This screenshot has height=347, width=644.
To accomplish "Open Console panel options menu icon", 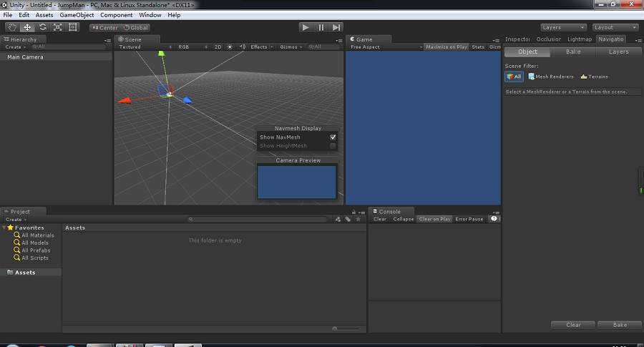I will pyautogui.click(x=496, y=212).
